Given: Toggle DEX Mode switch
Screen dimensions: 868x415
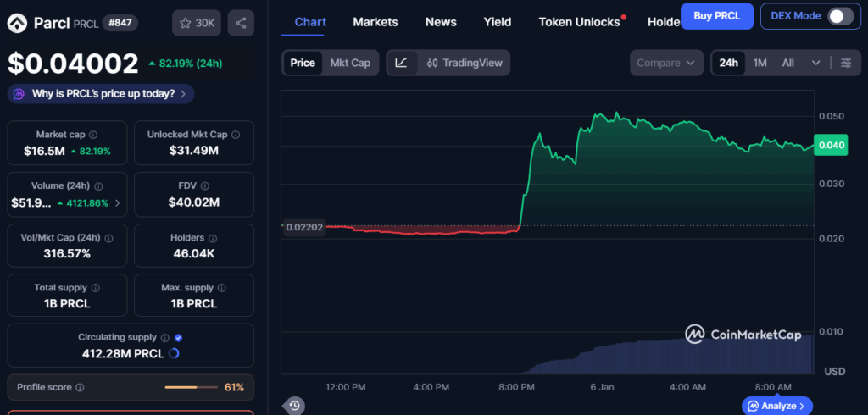Looking at the screenshot, I should point(839,16).
